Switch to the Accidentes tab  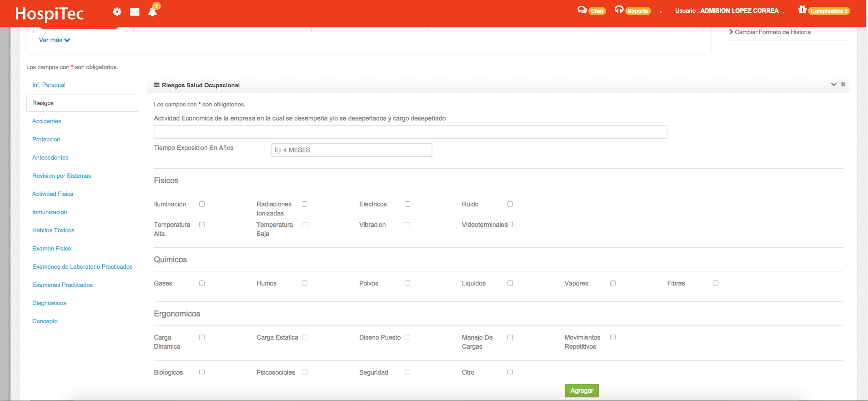(47, 121)
